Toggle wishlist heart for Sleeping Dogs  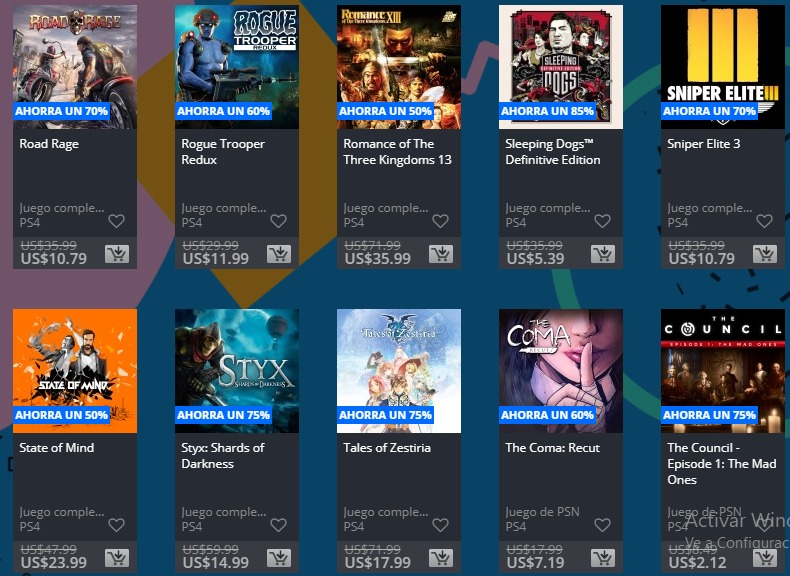[x=603, y=221]
